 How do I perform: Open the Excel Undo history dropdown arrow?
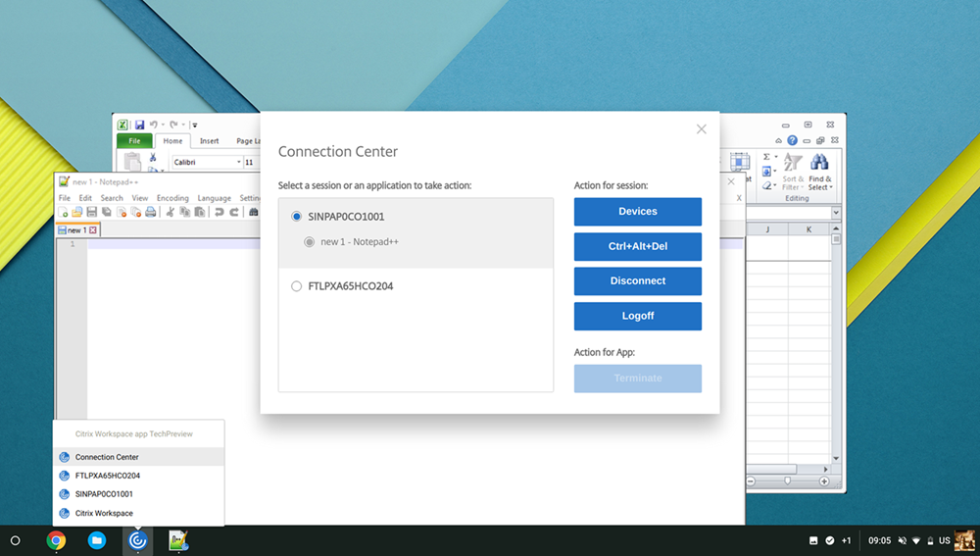pos(163,125)
